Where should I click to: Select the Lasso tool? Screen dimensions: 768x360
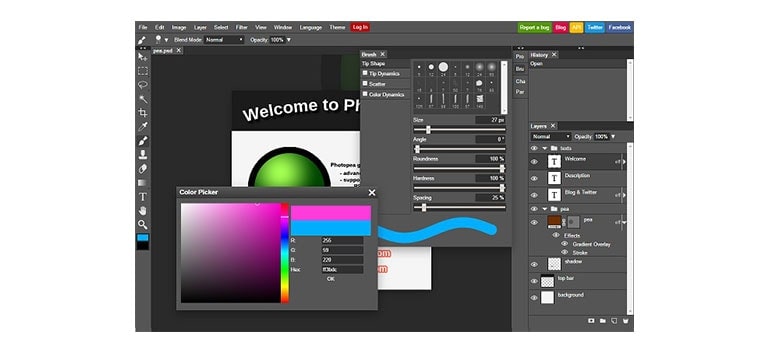click(x=143, y=85)
